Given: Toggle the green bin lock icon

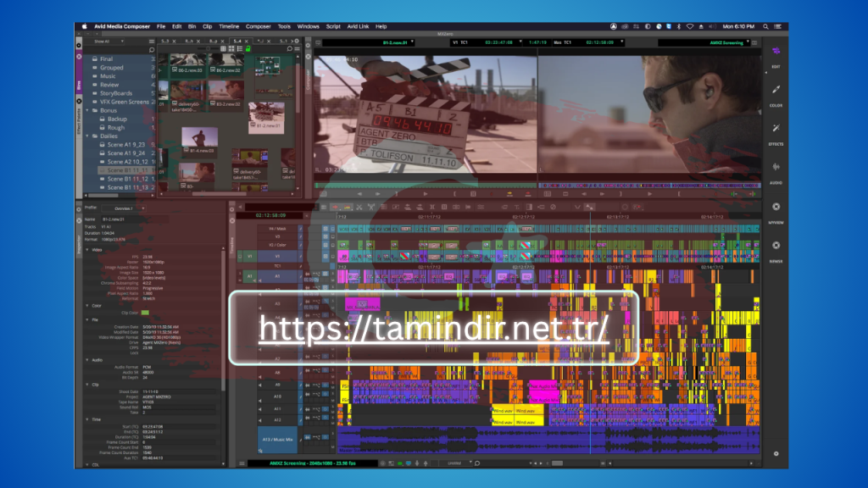Looking at the screenshot, I should 248,48.
